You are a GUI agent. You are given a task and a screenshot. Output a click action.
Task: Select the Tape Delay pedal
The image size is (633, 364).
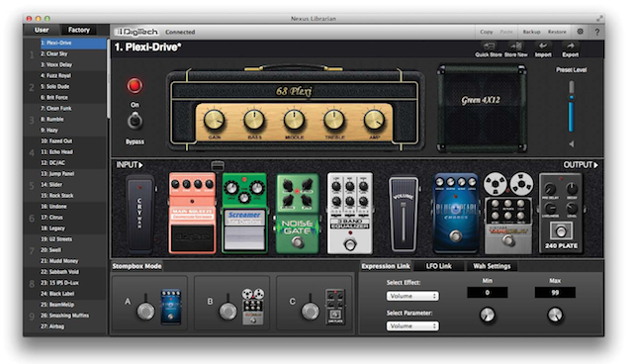pyautogui.click(x=508, y=213)
